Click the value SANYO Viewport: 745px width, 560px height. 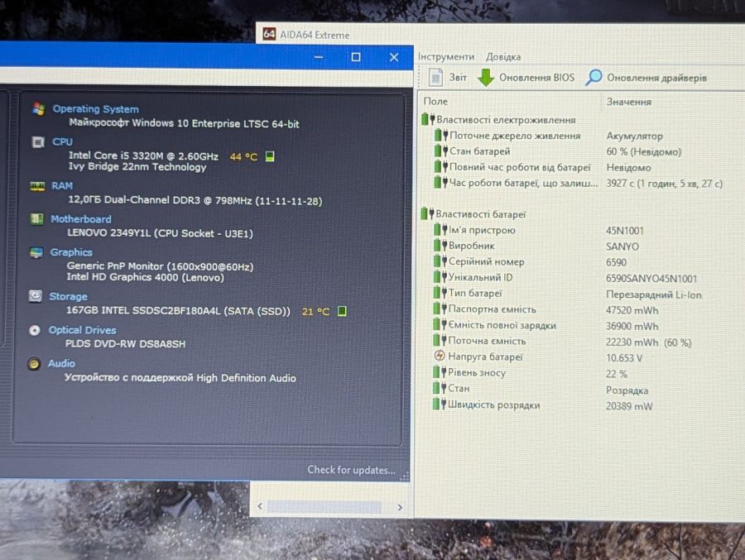tap(622, 246)
